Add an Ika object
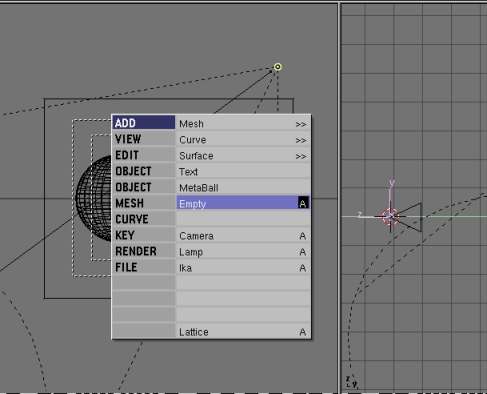The image size is (487, 394). point(243,268)
